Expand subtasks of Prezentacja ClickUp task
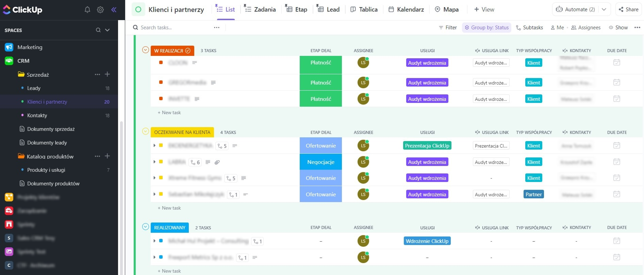The image size is (644, 275). point(154,145)
